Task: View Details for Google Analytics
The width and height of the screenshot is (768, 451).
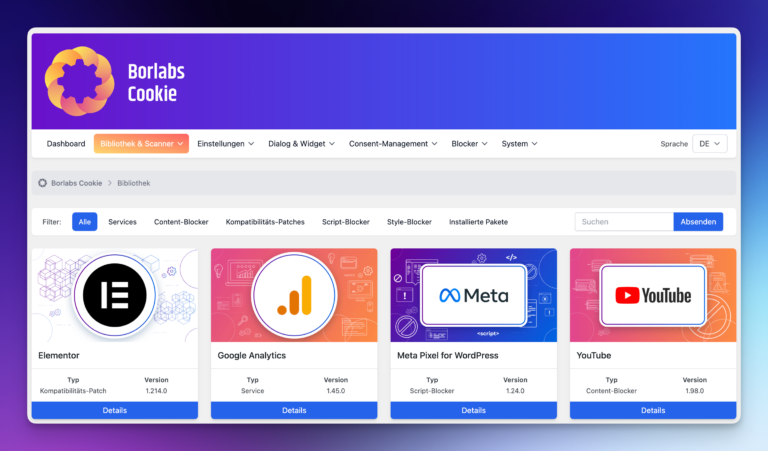Action: pyautogui.click(x=294, y=410)
